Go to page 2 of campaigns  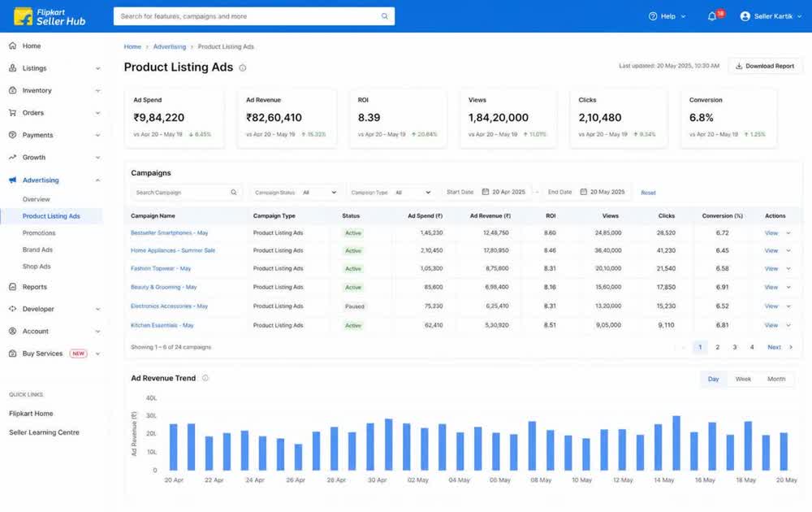(717, 347)
